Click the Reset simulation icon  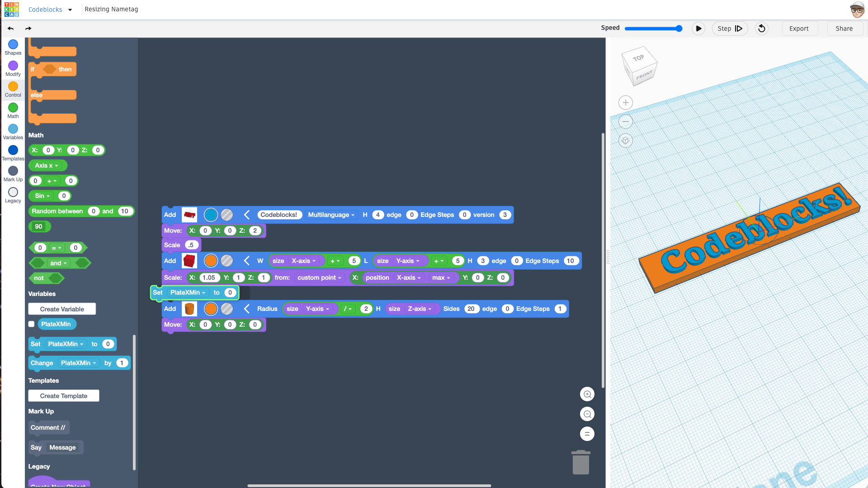(x=762, y=28)
